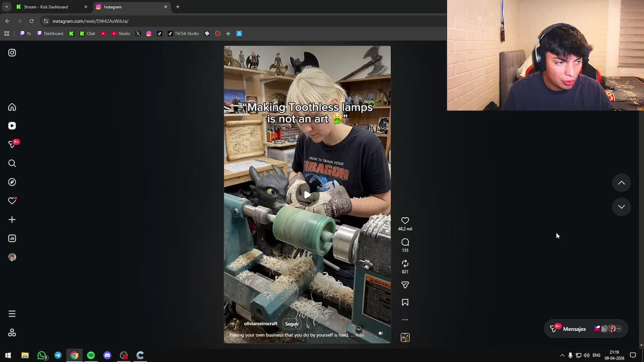644x362 pixels.
Task: Open comments on the reel
Action: pyautogui.click(x=405, y=242)
